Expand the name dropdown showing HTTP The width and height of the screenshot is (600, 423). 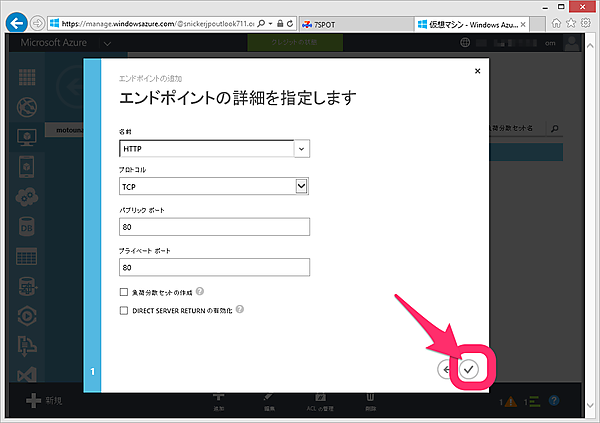pos(301,148)
